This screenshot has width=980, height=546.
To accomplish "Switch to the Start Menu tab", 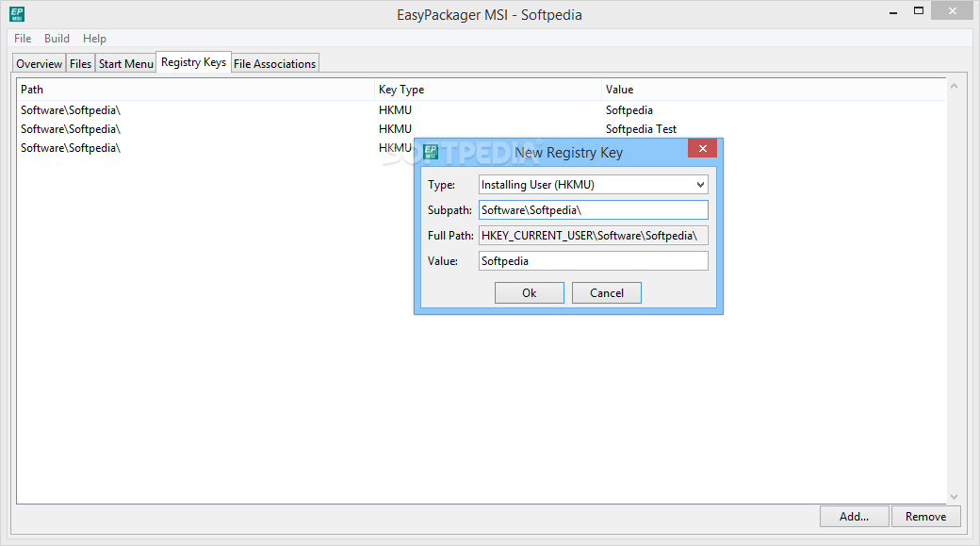I will point(125,63).
